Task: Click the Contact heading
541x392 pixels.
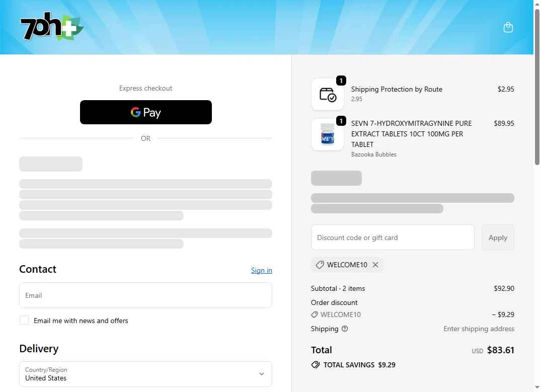Action: pyautogui.click(x=38, y=269)
